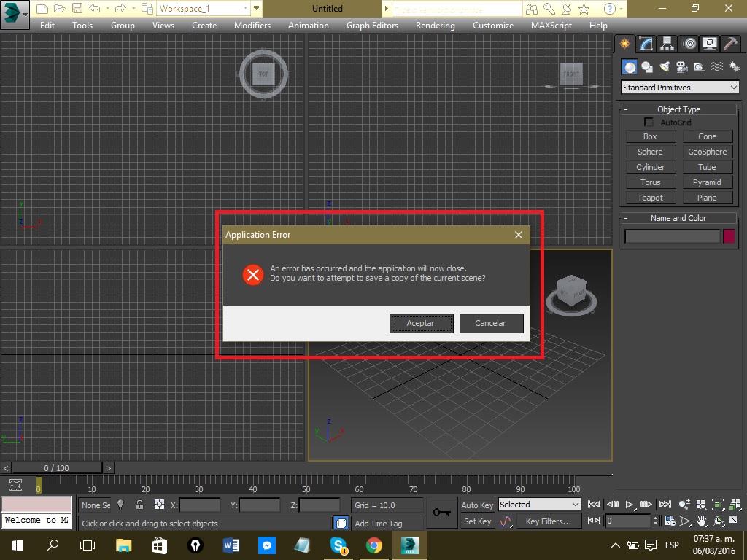The image size is (747, 560).
Task: Toggle Auto Key mode
Action: pos(477,505)
